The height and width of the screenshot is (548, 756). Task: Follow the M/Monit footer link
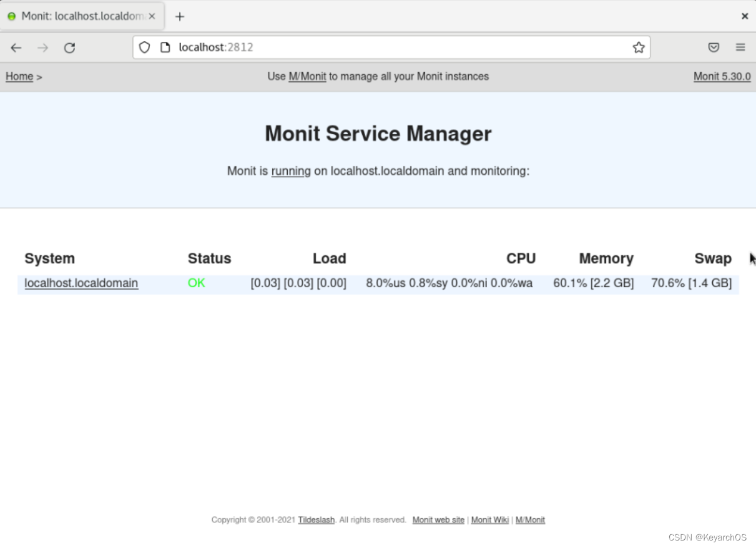(x=530, y=520)
